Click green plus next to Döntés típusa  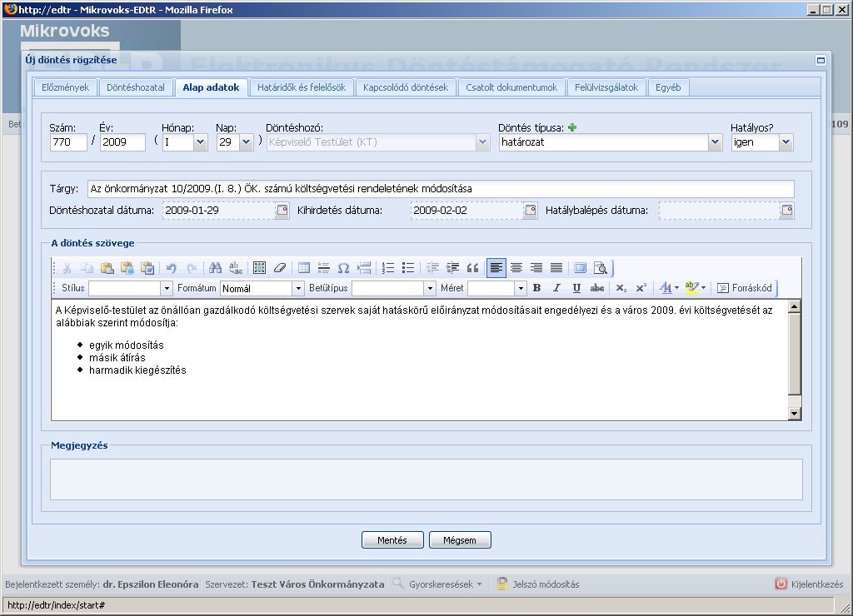(x=571, y=127)
